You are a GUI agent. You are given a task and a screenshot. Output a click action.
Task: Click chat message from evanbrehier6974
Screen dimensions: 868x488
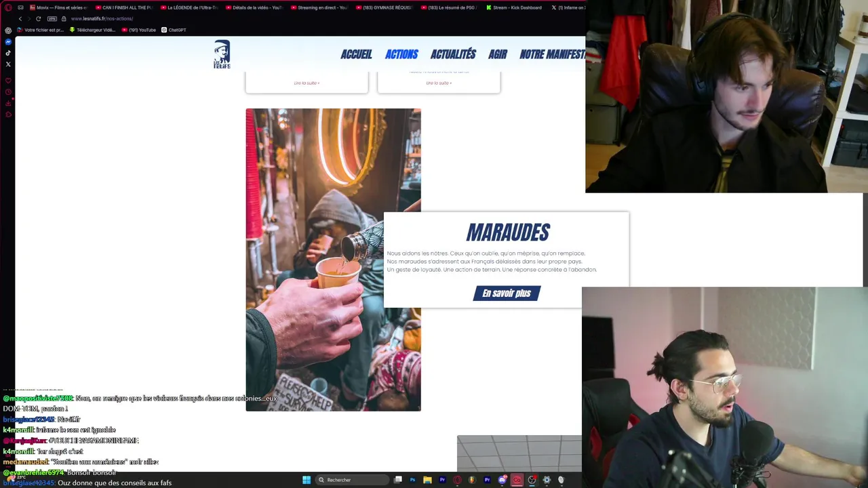pyautogui.click(x=60, y=472)
